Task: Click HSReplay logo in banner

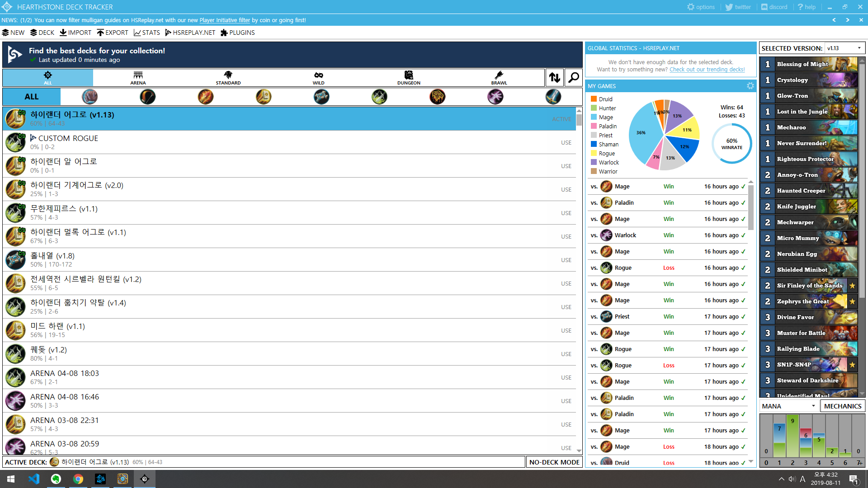Action: click(x=14, y=55)
